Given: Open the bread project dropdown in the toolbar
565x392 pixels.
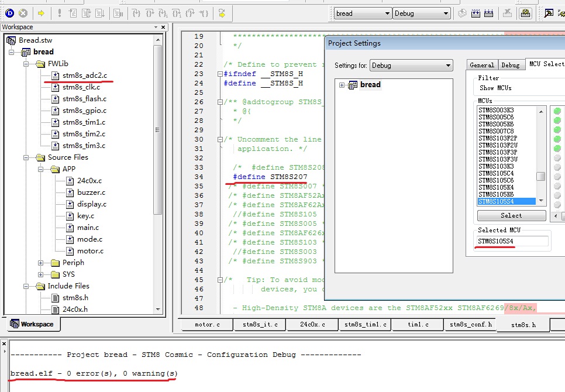Looking at the screenshot, I should click(387, 13).
